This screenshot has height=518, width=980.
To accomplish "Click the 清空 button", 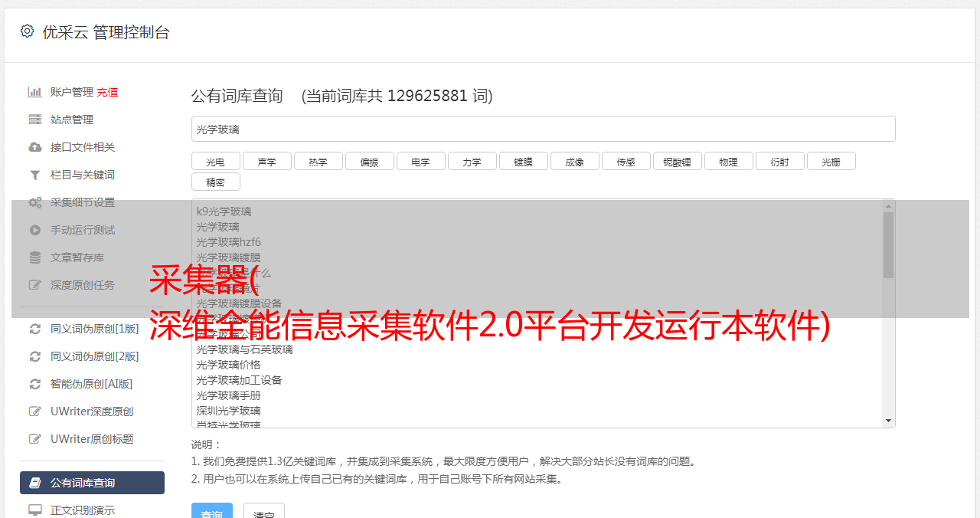I will [x=263, y=511].
